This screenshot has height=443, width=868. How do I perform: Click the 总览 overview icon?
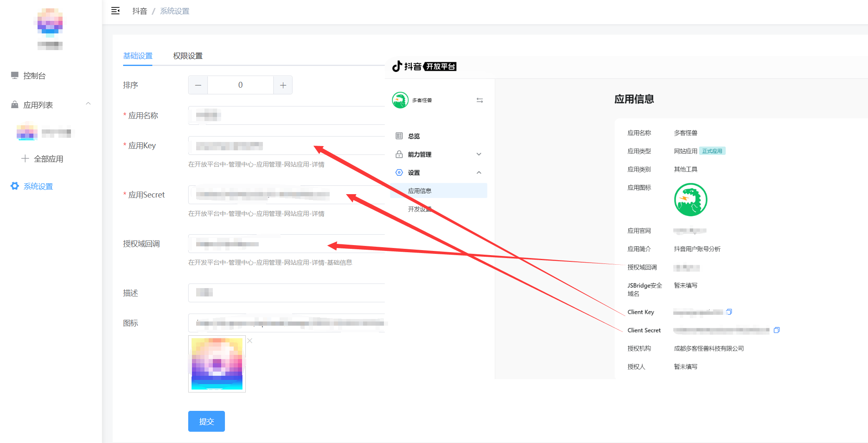pos(399,136)
